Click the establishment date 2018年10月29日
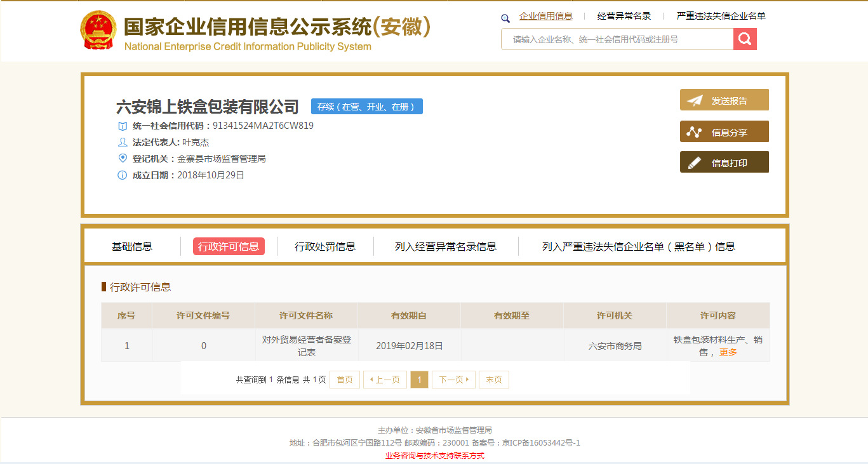The width and height of the screenshot is (868, 464). (x=211, y=175)
